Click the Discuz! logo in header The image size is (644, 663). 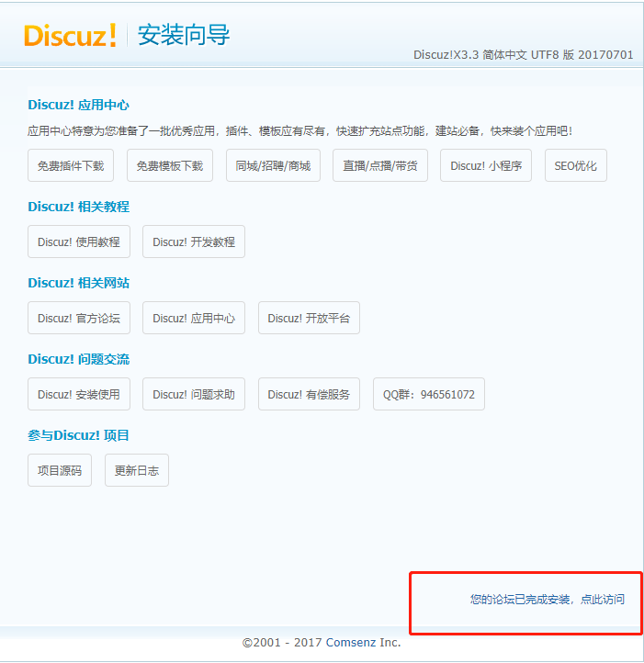(70, 35)
